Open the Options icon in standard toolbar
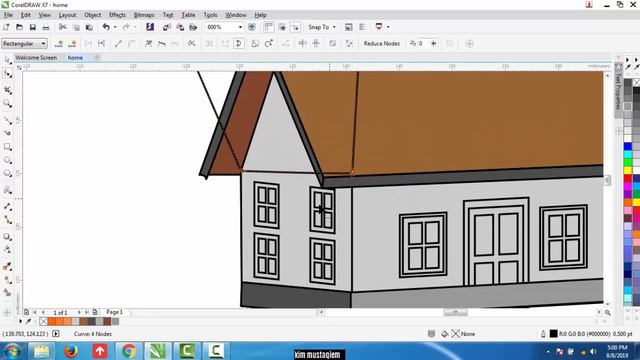Viewport: 640px width, 360px height. click(362, 27)
